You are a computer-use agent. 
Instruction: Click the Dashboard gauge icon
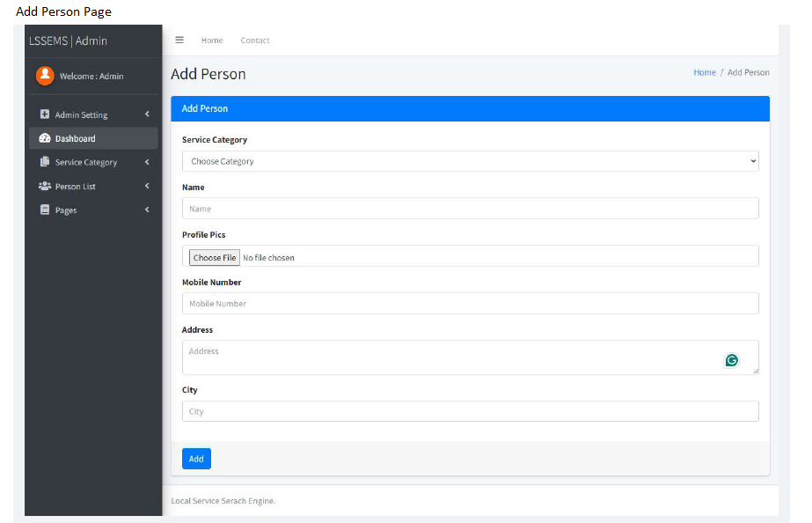click(x=45, y=138)
